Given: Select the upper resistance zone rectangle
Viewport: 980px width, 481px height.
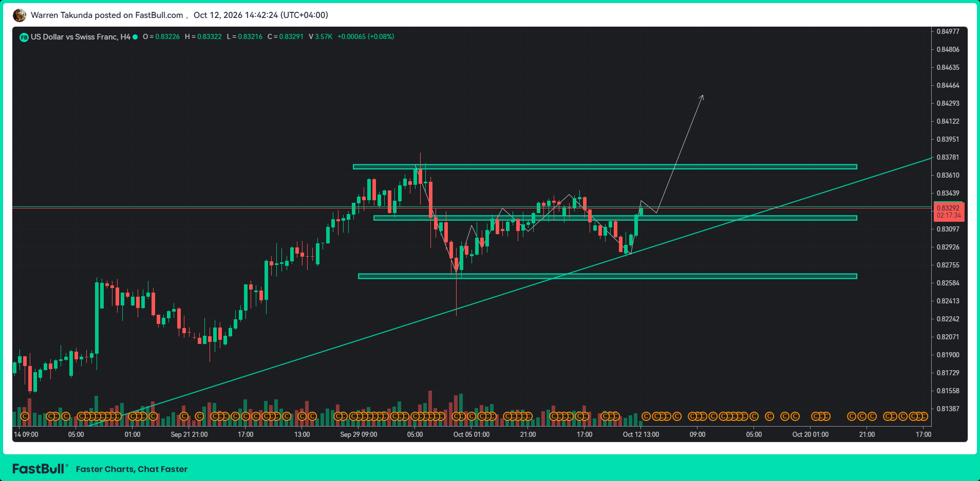Looking at the screenshot, I should click(605, 167).
